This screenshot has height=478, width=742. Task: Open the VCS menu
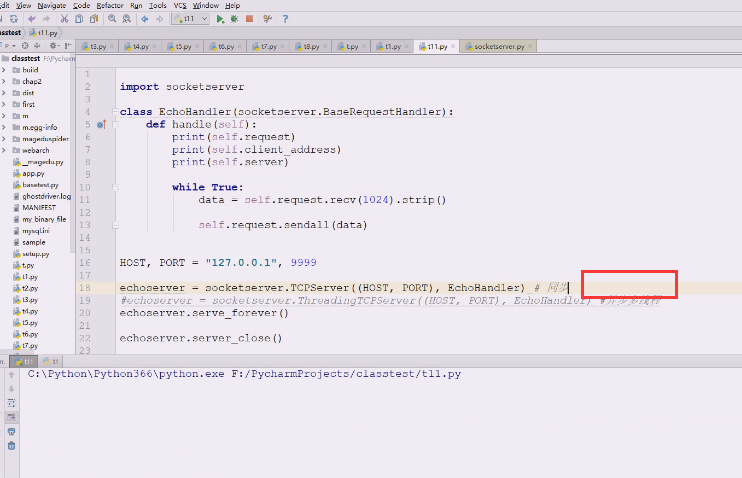coord(180,6)
